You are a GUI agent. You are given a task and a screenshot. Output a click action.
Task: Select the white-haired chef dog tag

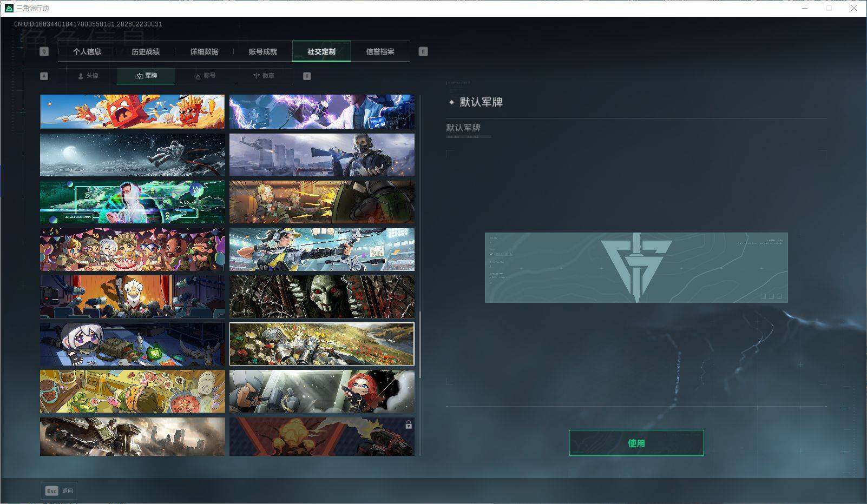point(133,296)
